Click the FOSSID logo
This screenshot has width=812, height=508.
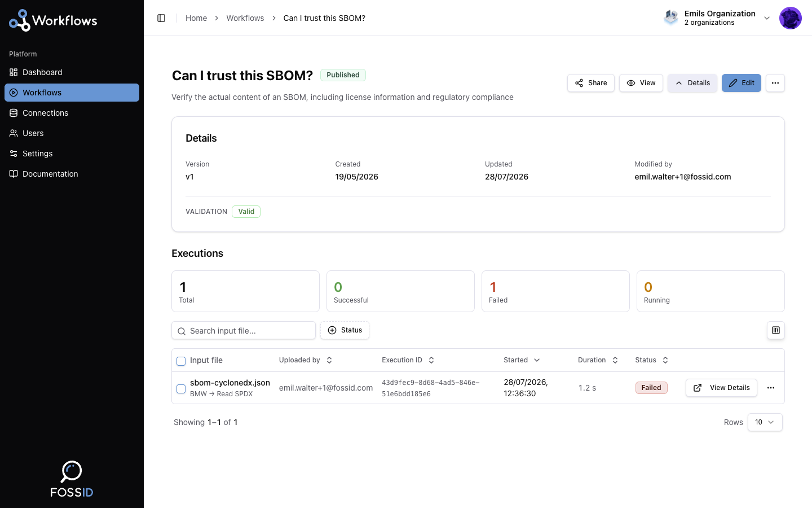(72, 479)
